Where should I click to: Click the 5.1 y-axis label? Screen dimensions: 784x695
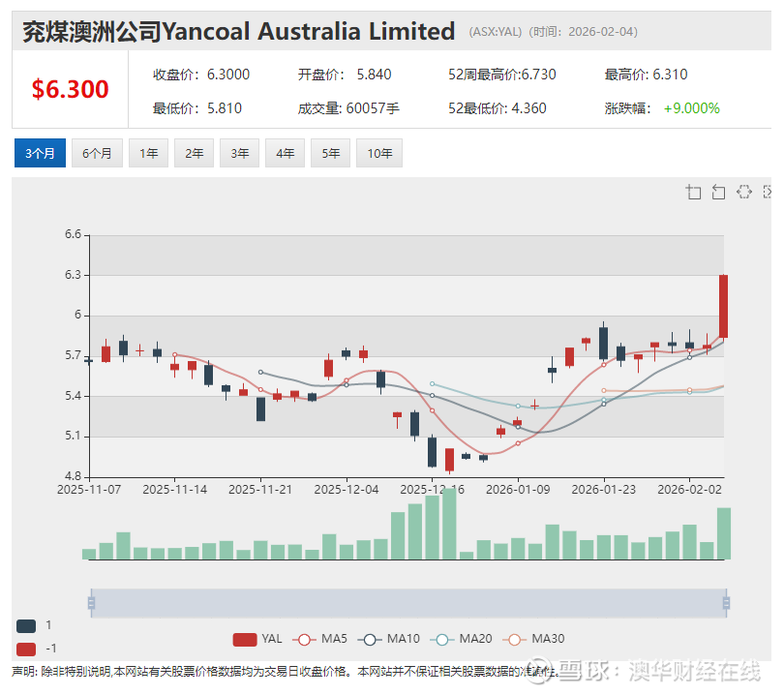click(73, 436)
